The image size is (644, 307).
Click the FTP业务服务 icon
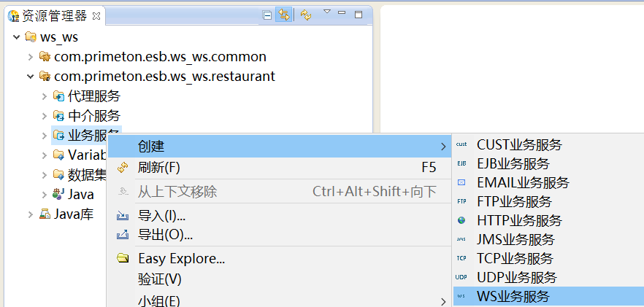tap(461, 201)
